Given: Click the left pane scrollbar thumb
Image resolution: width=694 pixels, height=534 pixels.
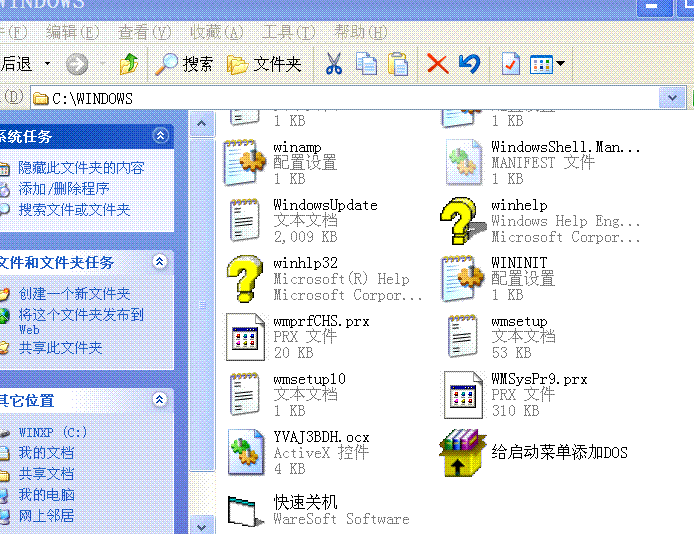Looking at the screenshot, I should pyautogui.click(x=201, y=304).
